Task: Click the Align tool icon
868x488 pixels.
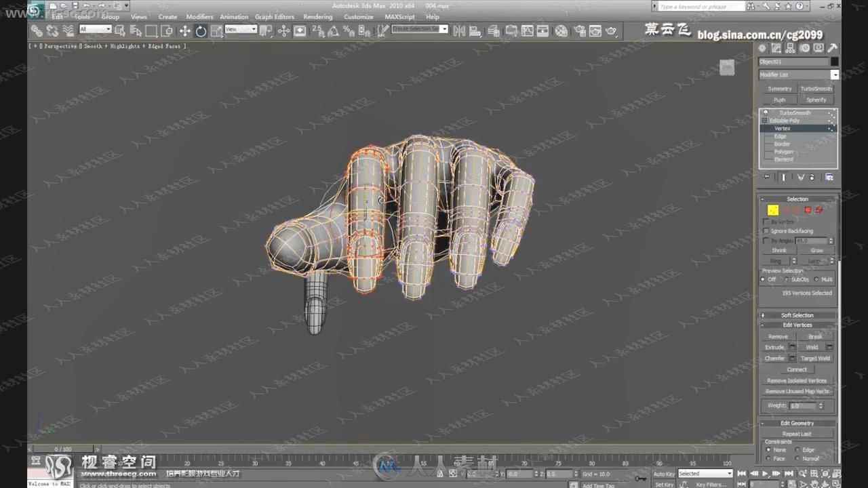Action: coord(477,31)
